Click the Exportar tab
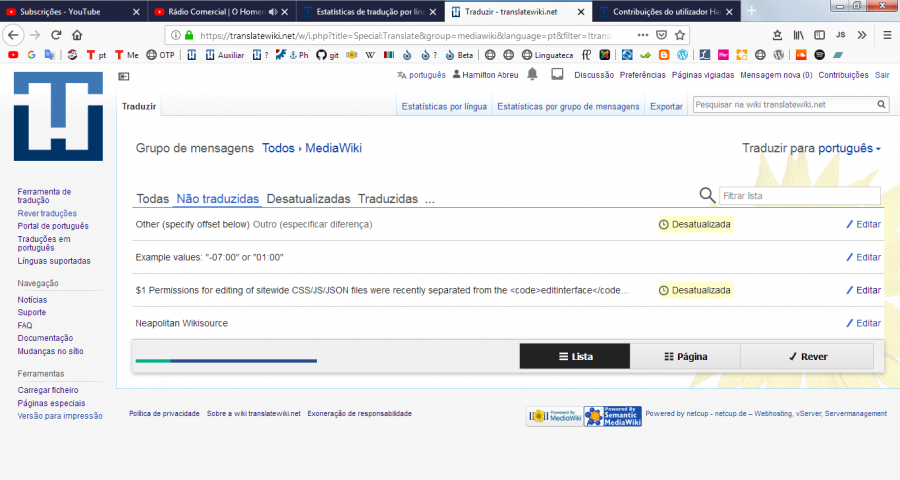Image resolution: width=900 pixels, height=480 pixels. tap(666, 106)
